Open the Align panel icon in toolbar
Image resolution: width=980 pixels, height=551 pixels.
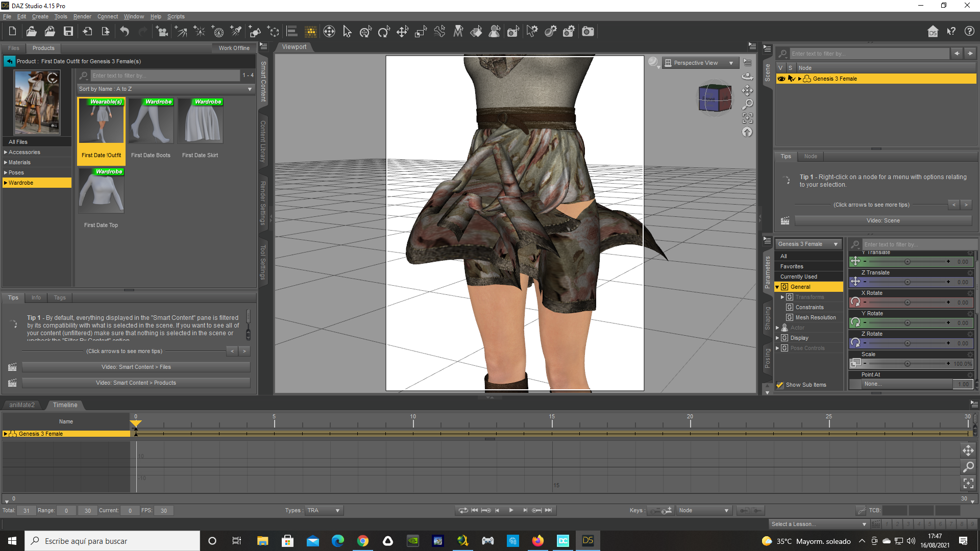click(x=292, y=32)
